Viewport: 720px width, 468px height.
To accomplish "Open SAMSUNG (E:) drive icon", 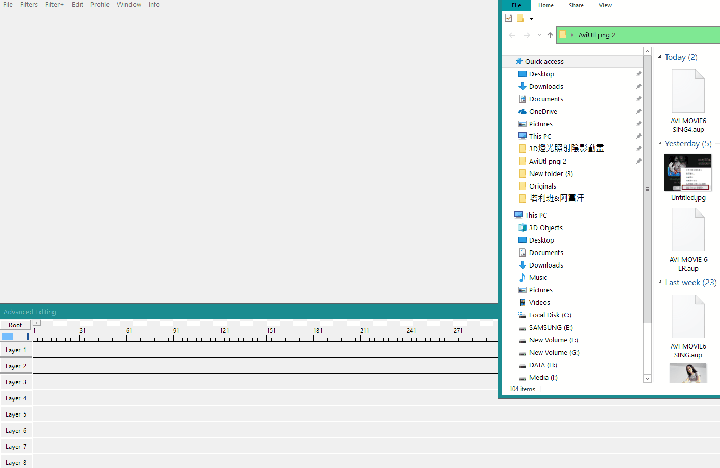I will pyautogui.click(x=522, y=327).
